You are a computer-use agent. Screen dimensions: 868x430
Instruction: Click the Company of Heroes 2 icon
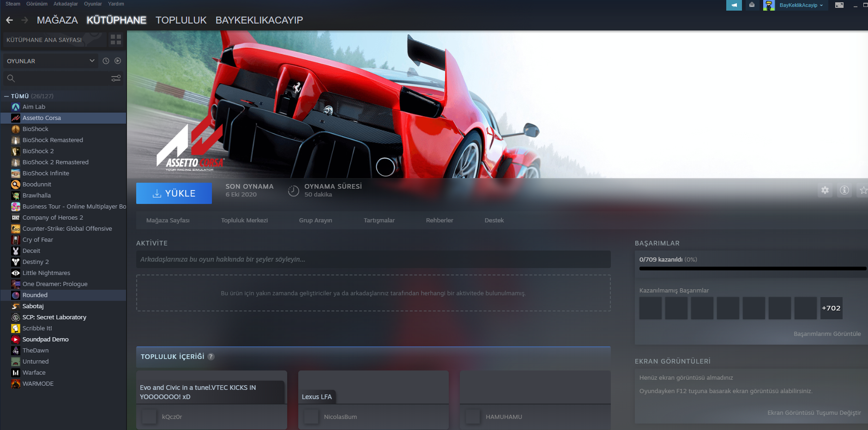click(x=16, y=218)
